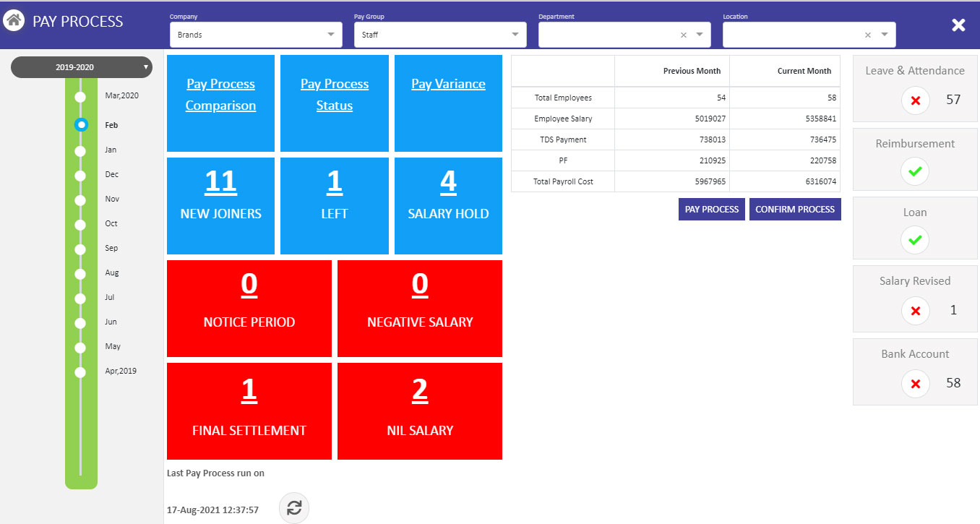This screenshot has width=980, height=524.
Task: Click the PAY PROCESS button
Action: [x=711, y=209]
